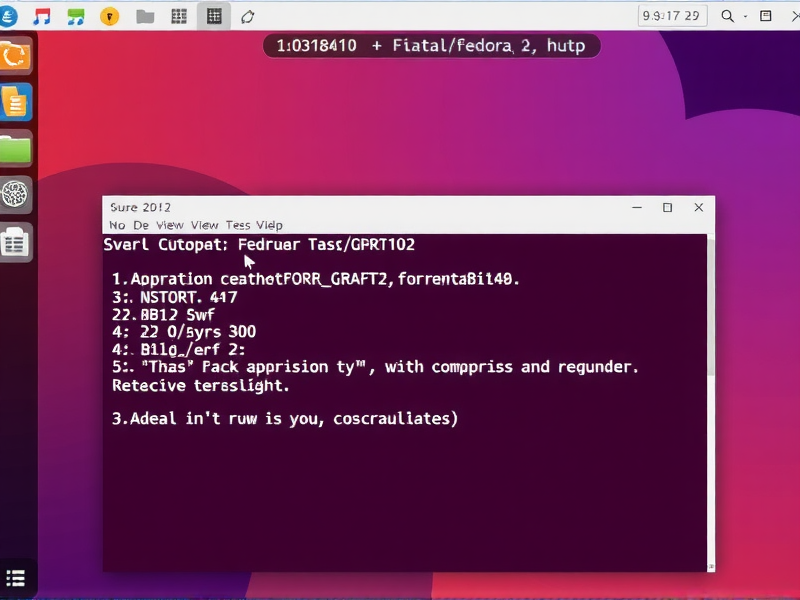Open the list icon at the dock bottom
The width and height of the screenshot is (800, 600).
(17, 578)
